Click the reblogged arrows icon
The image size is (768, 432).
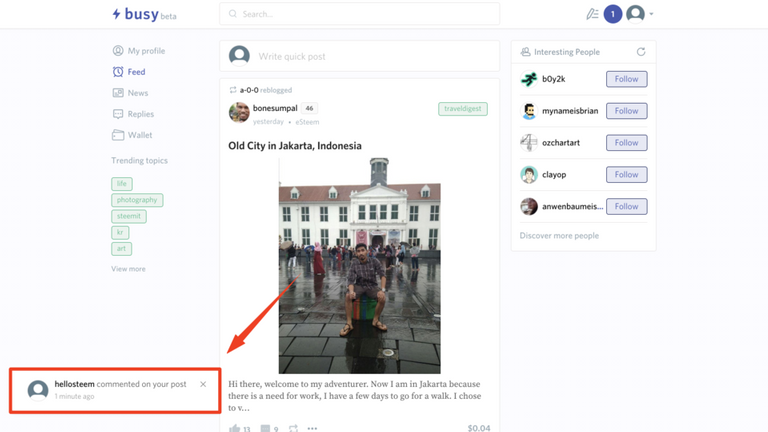click(x=233, y=90)
